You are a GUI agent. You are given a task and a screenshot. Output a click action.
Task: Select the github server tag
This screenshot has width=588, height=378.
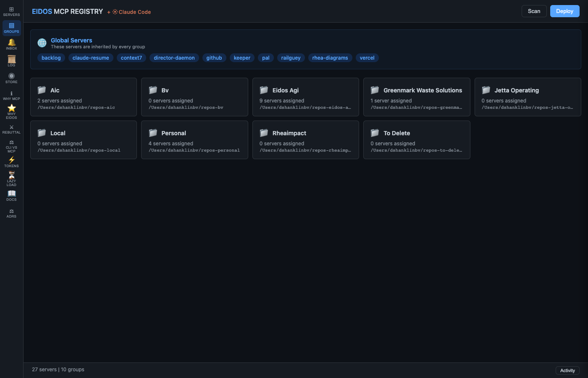point(214,58)
